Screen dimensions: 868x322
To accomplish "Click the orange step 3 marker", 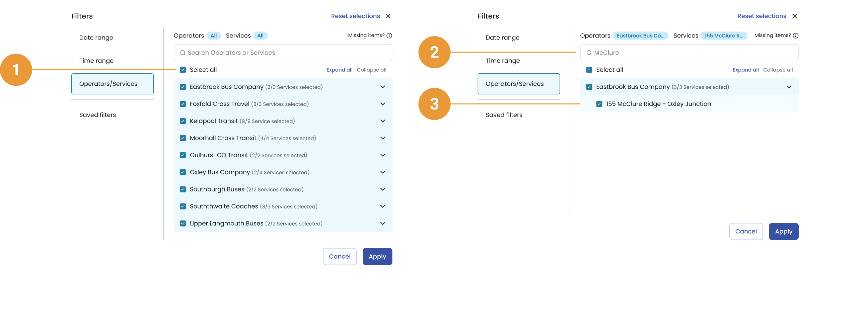I will pos(434,104).
